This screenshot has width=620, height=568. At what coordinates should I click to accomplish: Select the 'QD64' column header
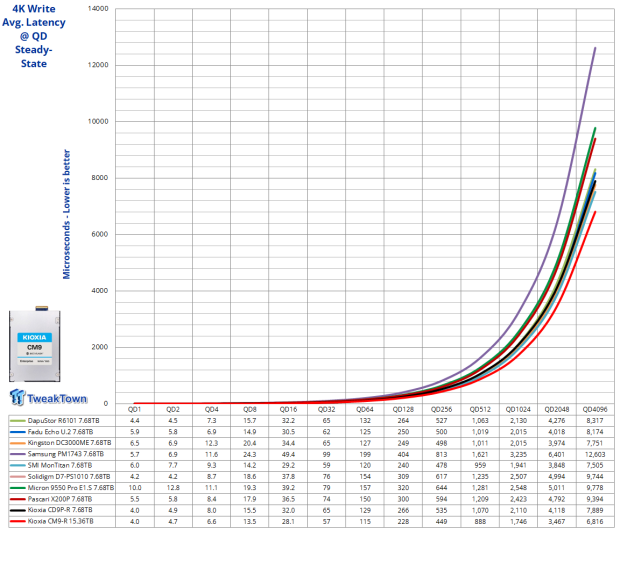(365, 409)
